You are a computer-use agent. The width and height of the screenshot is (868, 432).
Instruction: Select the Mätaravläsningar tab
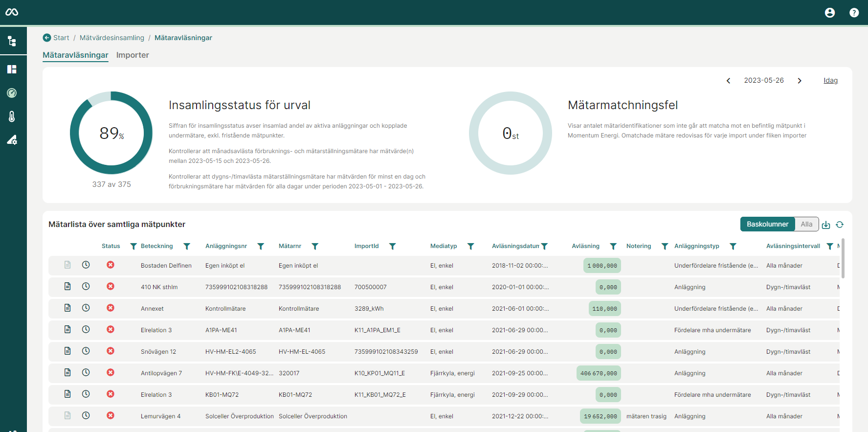pos(75,55)
